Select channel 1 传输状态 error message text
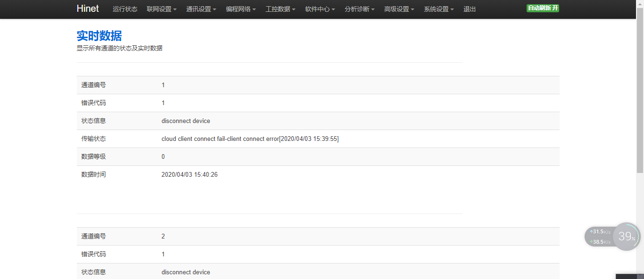The width and height of the screenshot is (644, 279). click(250, 139)
